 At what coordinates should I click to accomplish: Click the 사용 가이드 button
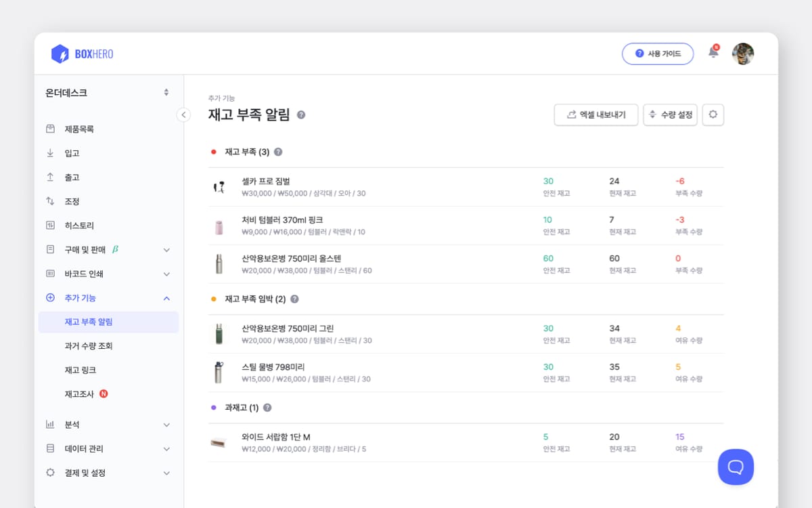(x=658, y=54)
